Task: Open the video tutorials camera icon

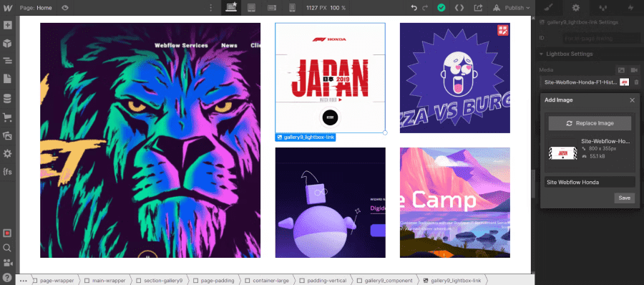Action: 7,262
